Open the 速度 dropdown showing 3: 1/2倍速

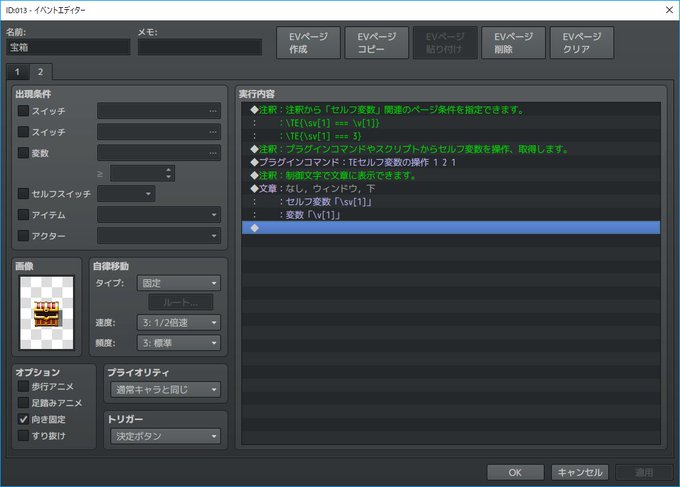click(179, 323)
